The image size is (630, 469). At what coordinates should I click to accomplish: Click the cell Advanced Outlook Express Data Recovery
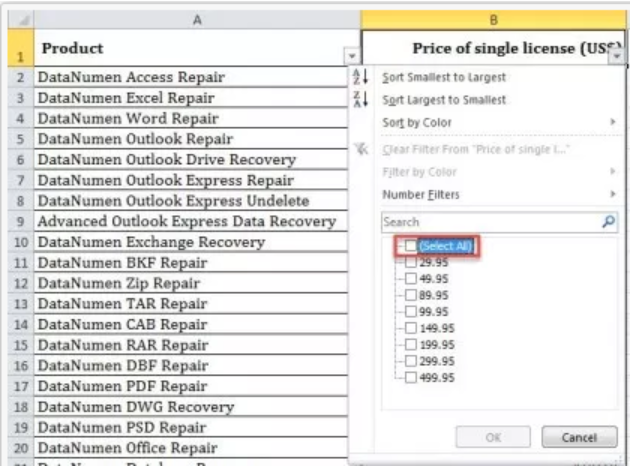click(x=191, y=221)
